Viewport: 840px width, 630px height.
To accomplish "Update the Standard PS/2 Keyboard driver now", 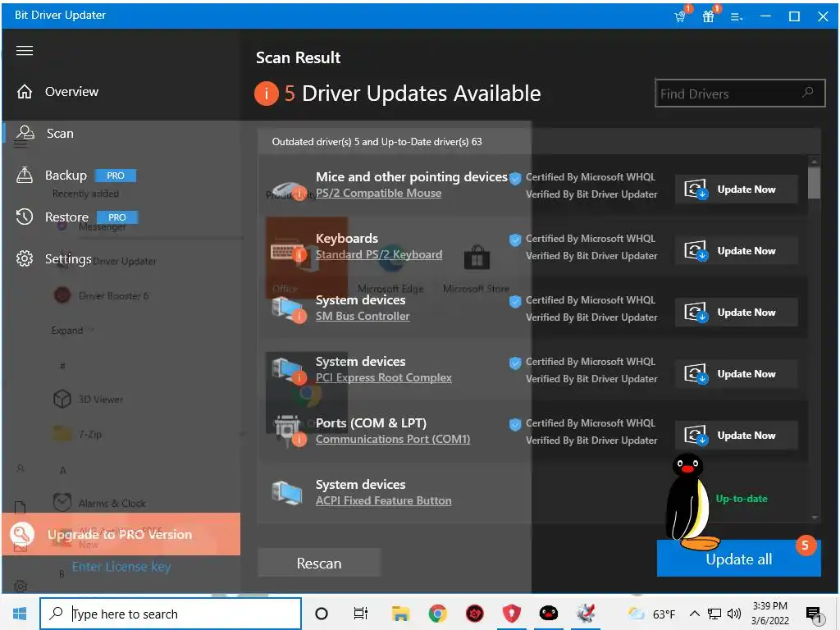I will (x=736, y=251).
